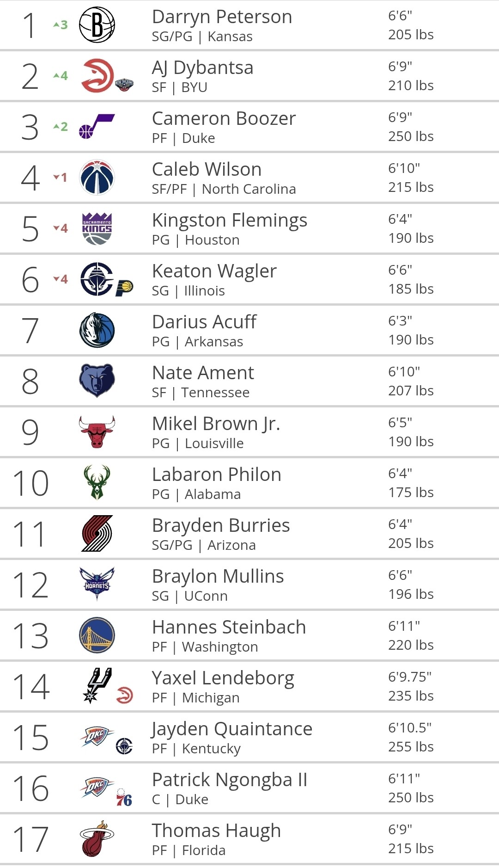499x868 pixels.
Task: Select the Cameron Boozer name link
Action: pyautogui.click(x=224, y=118)
